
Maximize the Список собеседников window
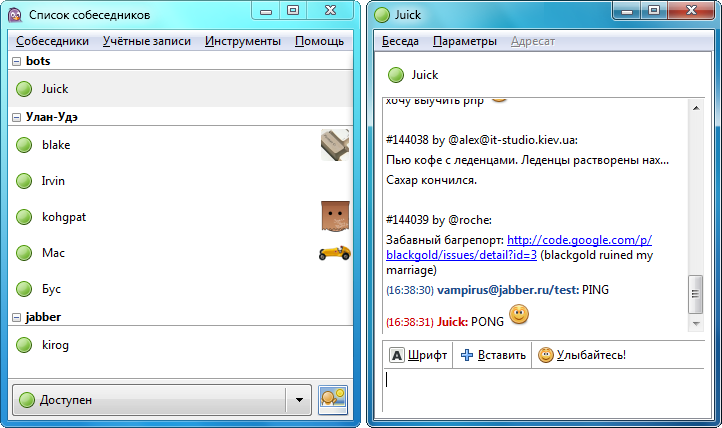(x=293, y=11)
